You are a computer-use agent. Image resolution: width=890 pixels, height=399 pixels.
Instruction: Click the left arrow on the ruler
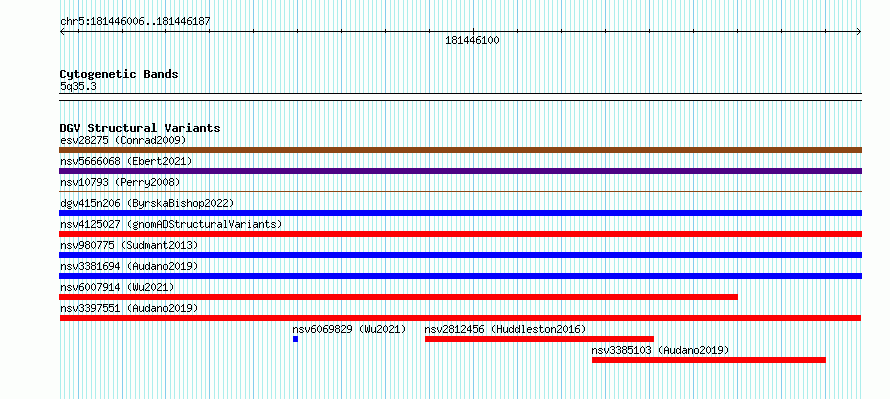(62, 32)
